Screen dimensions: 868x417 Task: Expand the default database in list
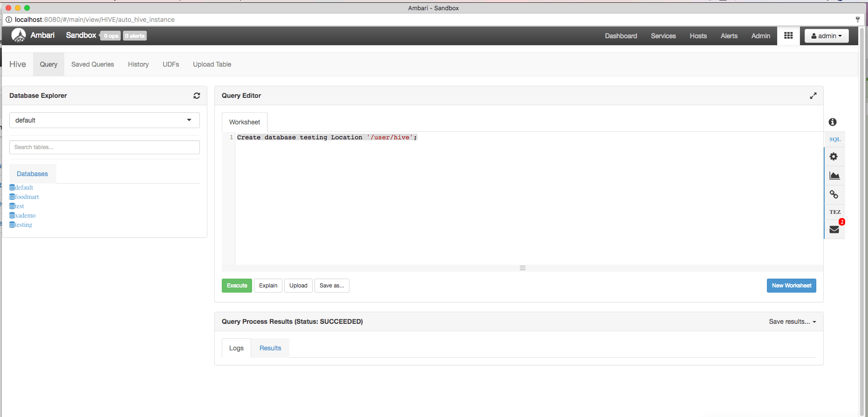coord(21,187)
